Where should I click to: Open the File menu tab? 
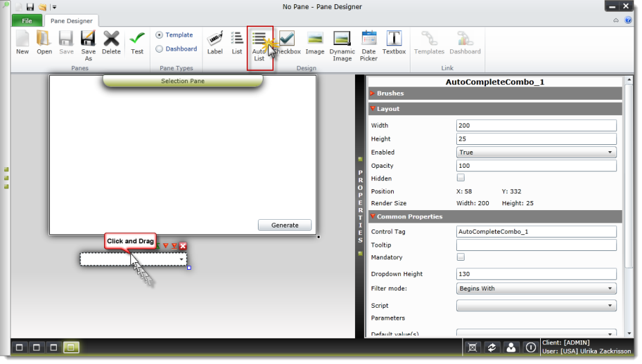click(27, 21)
